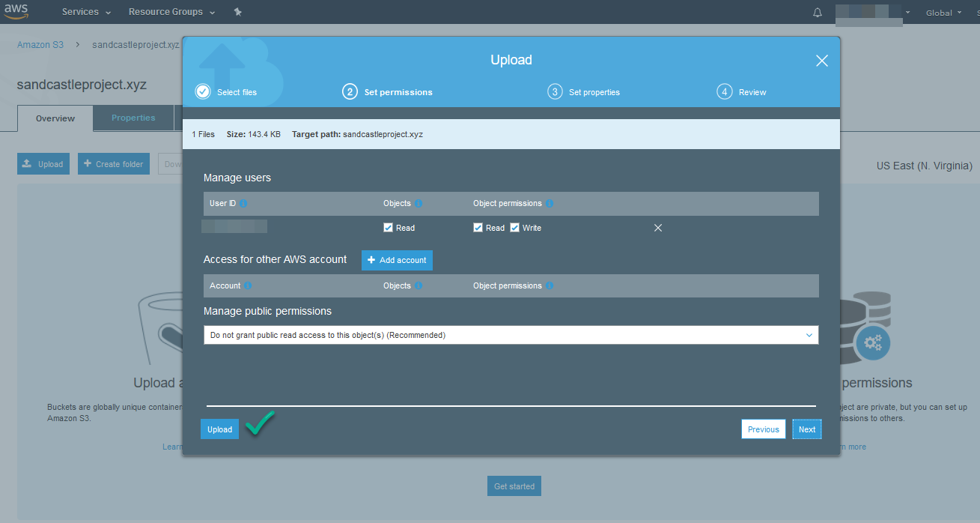
Task: Uncheck the Objects Read checkbox
Action: point(388,228)
